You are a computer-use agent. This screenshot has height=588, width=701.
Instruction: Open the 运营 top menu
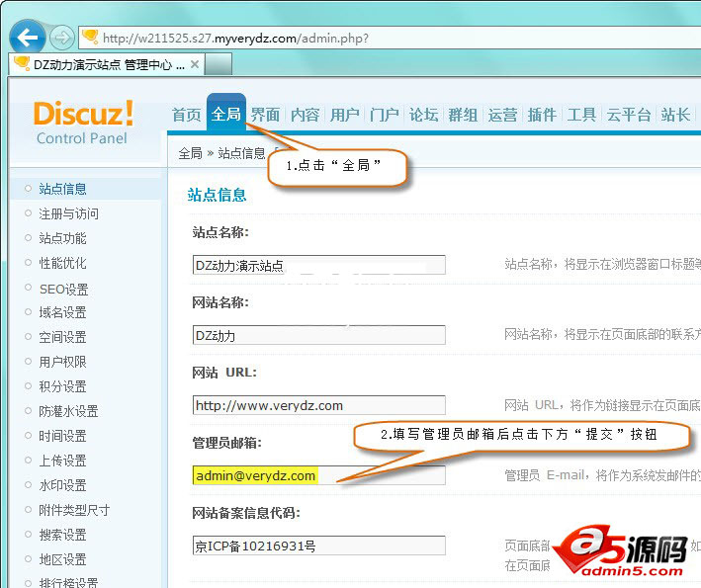click(x=502, y=115)
